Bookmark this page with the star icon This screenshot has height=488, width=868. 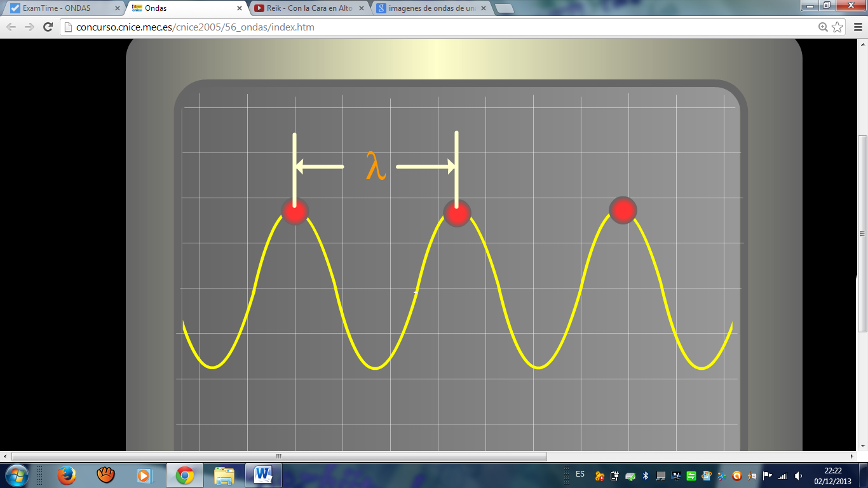837,27
